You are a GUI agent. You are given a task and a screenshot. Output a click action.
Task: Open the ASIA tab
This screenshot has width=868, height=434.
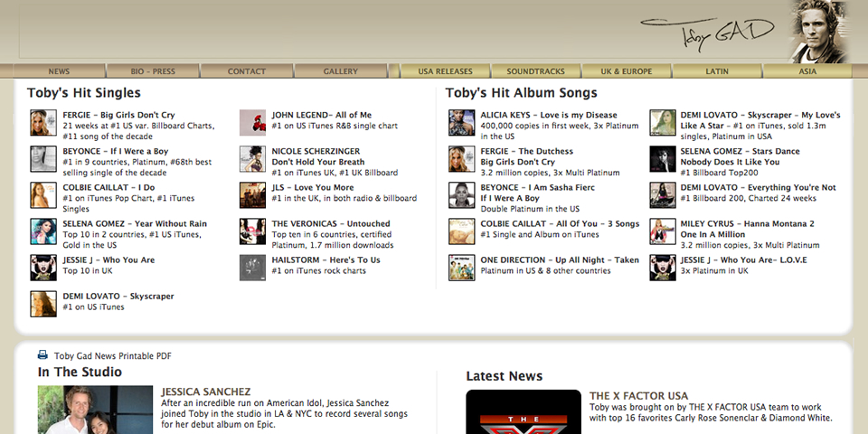pyautogui.click(x=807, y=71)
